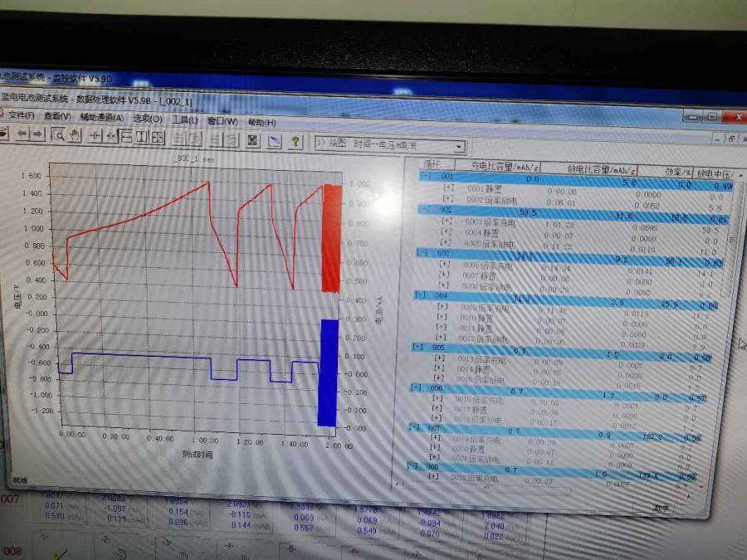Click the forward arrow navigation icon
This screenshot has height=560, width=747.
coord(37,134)
